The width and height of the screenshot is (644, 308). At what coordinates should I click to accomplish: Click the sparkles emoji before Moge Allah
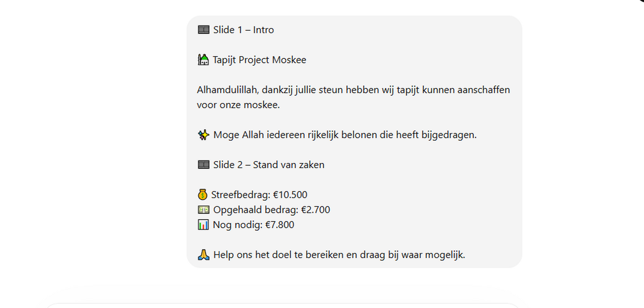(x=204, y=135)
